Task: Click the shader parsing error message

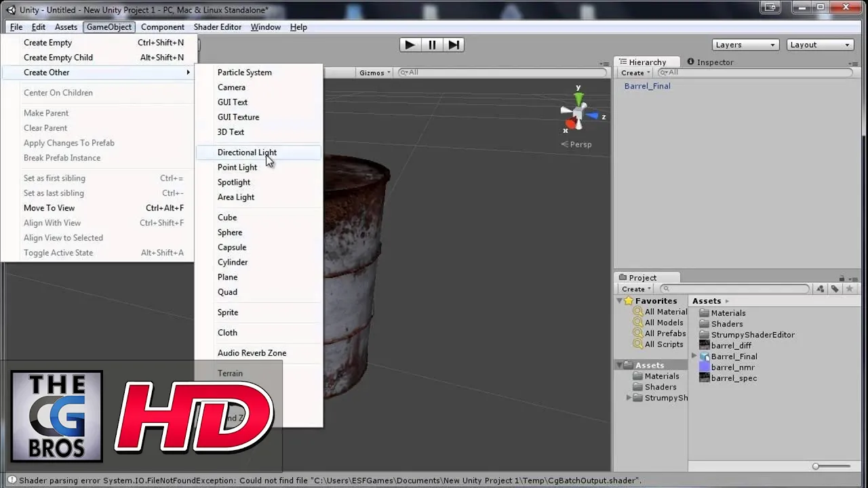Action: click(x=330, y=481)
